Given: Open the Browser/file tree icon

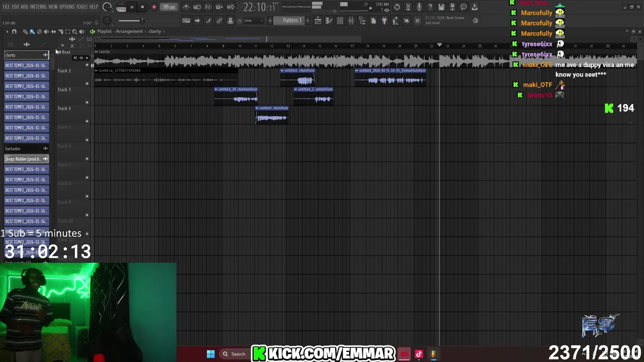Looking at the screenshot, I should pyautogui.click(x=362, y=21).
